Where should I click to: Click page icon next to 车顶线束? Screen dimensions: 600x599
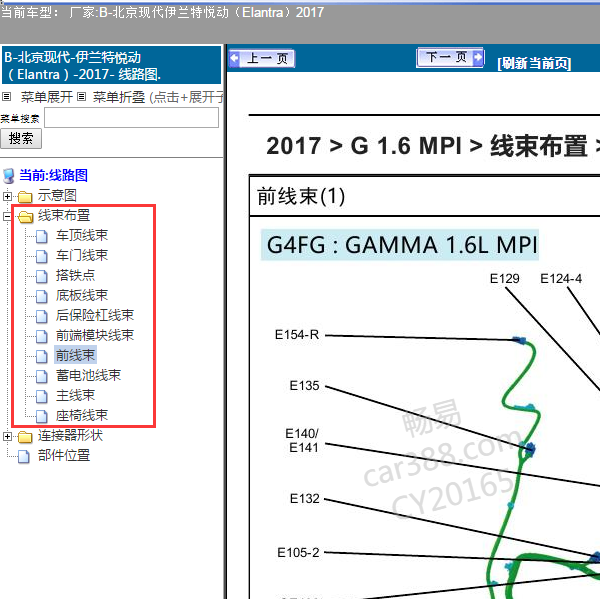pos(42,237)
